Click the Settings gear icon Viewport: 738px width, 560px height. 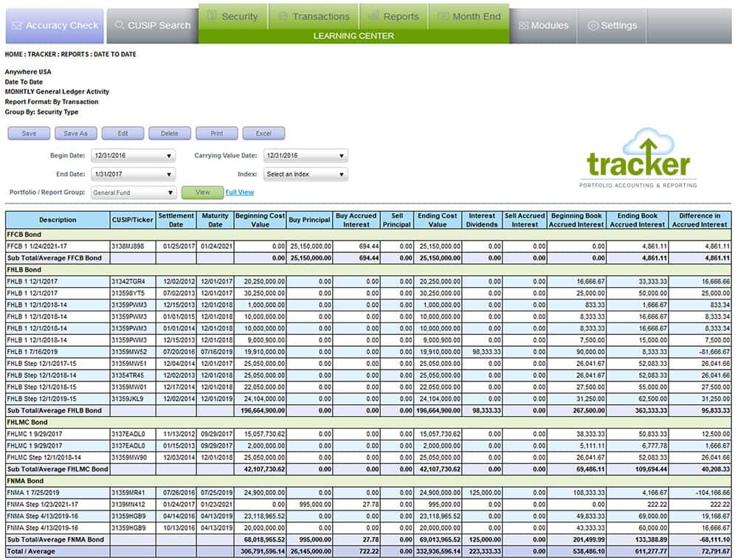[x=593, y=25]
